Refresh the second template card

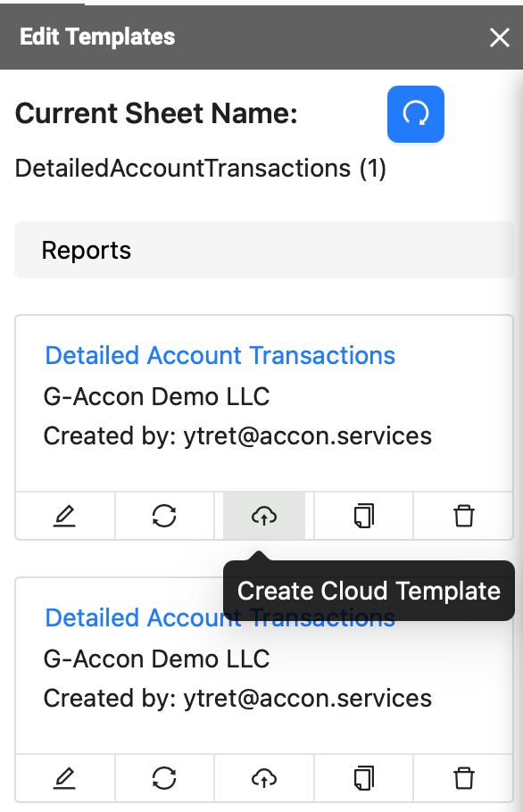pyautogui.click(x=164, y=778)
